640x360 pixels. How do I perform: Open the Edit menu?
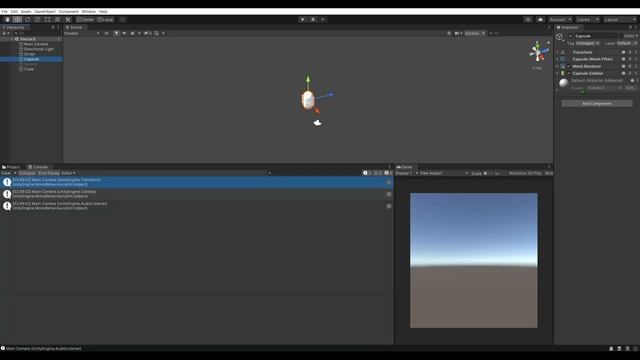click(14, 11)
